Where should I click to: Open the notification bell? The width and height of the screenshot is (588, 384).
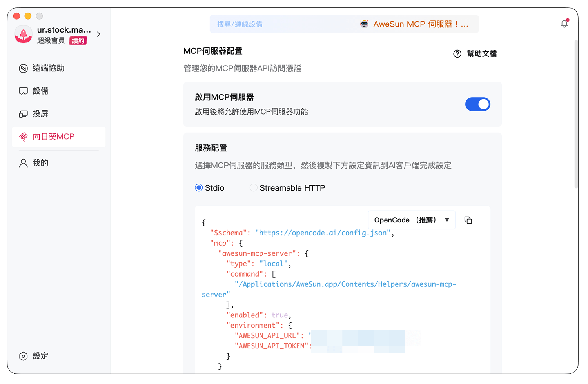click(564, 24)
